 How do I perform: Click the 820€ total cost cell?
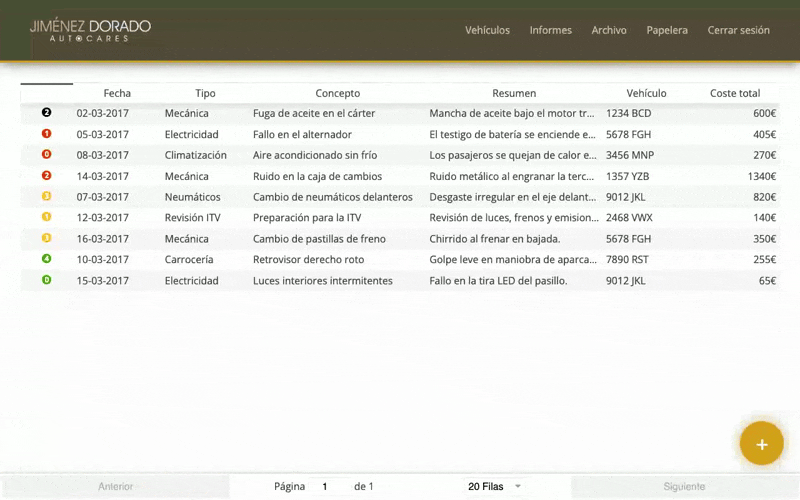[764, 197]
